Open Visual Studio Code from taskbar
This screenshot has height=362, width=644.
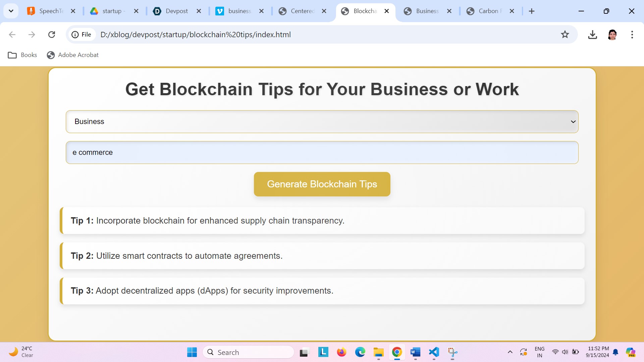(434, 352)
